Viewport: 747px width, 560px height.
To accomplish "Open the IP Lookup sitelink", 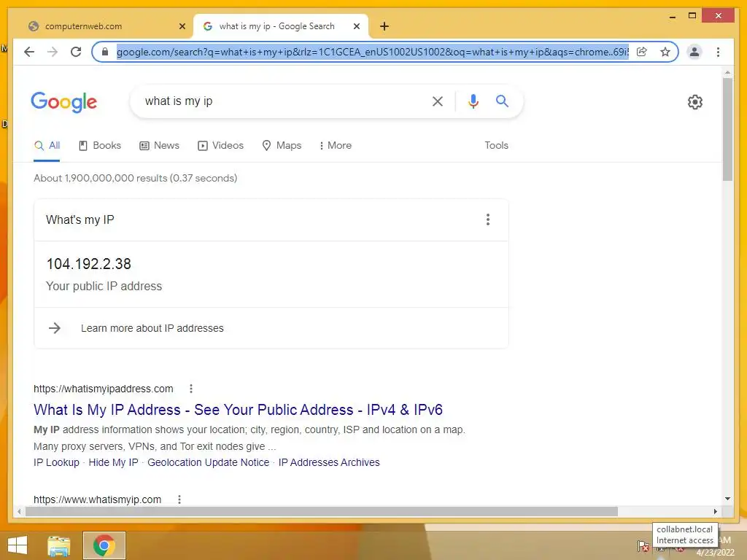I will click(56, 462).
